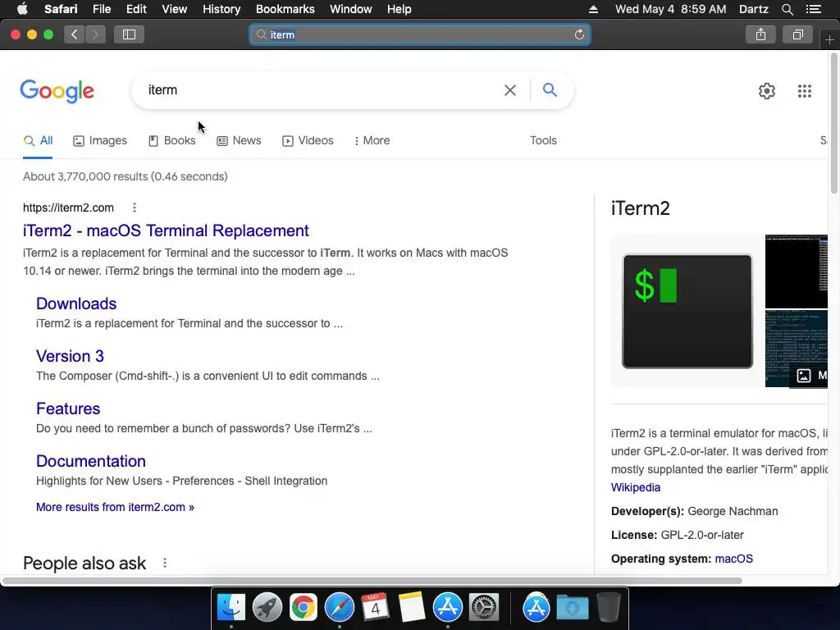Expand the More search filters menu

coord(372,140)
